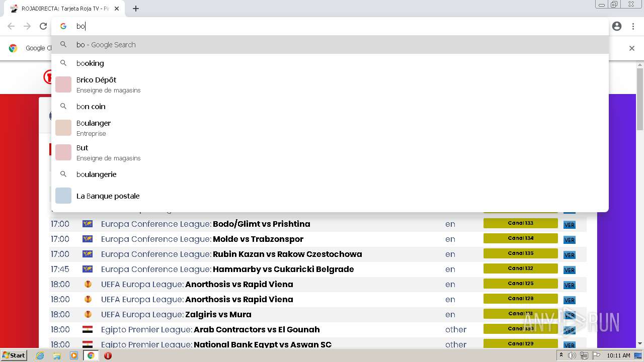Click the Chrome taskbar icon
Viewport: 644px width, 362px height.
[x=91, y=355]
